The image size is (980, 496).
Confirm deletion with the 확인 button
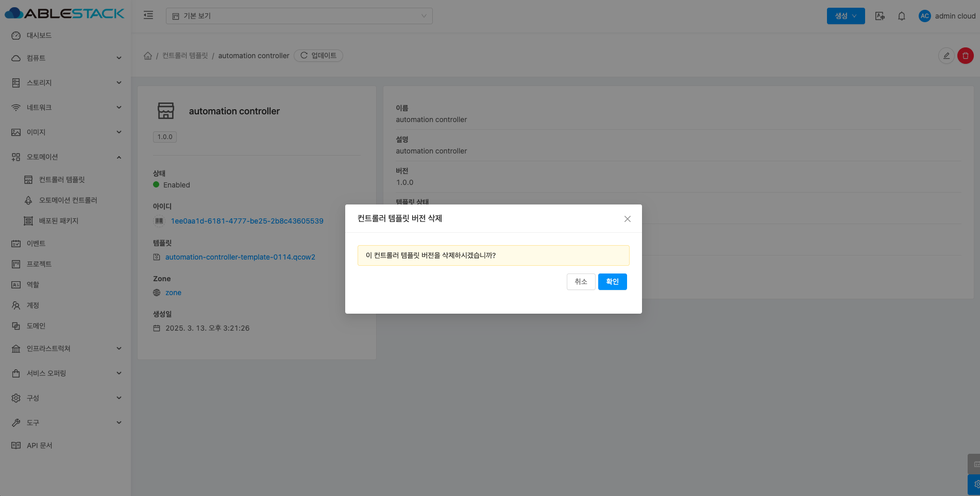pyautogui.click(x=612, y=282)
